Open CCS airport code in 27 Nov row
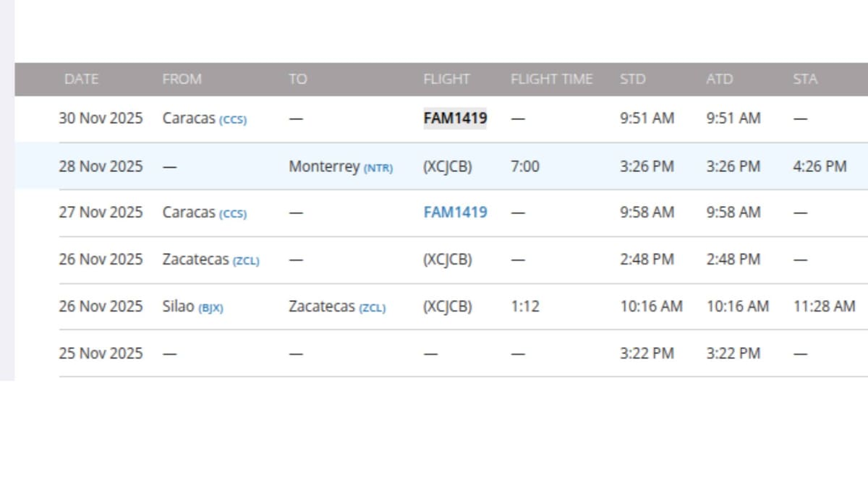 [x=233, y=214]
